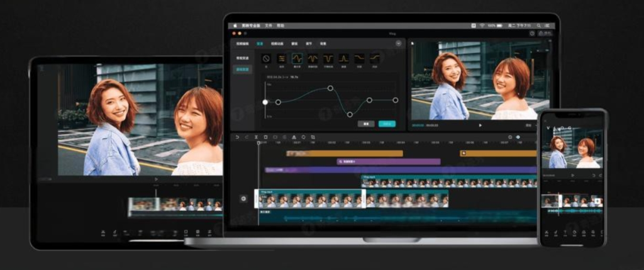Select the white-outlined Vlog clip on the main track
This screenshot has width=644, height=270.
pyautogui.click(x=310, y=198)
